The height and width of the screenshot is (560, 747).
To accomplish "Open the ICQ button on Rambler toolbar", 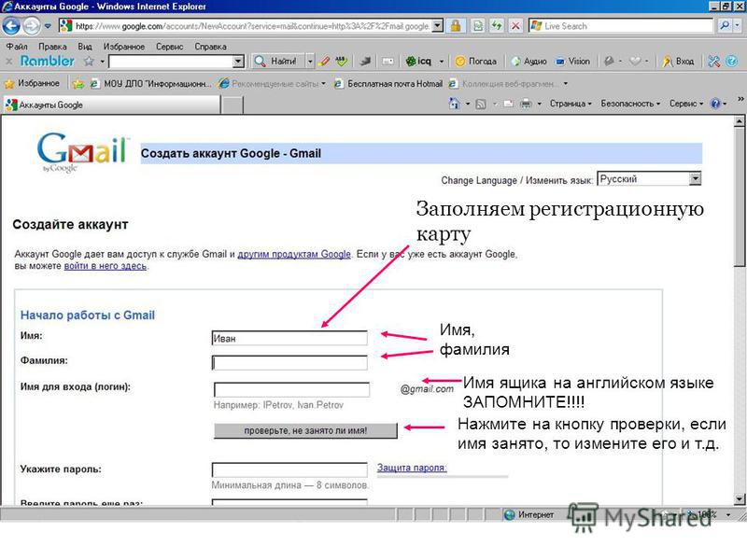I will tap(418, 62).
